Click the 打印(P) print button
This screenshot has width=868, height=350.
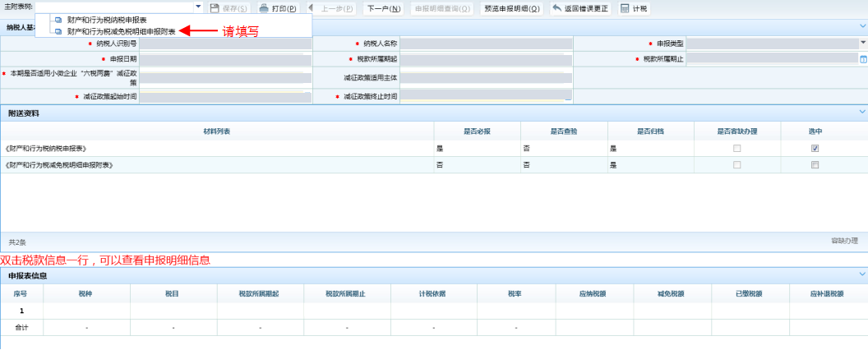click(x=278, y=8)
